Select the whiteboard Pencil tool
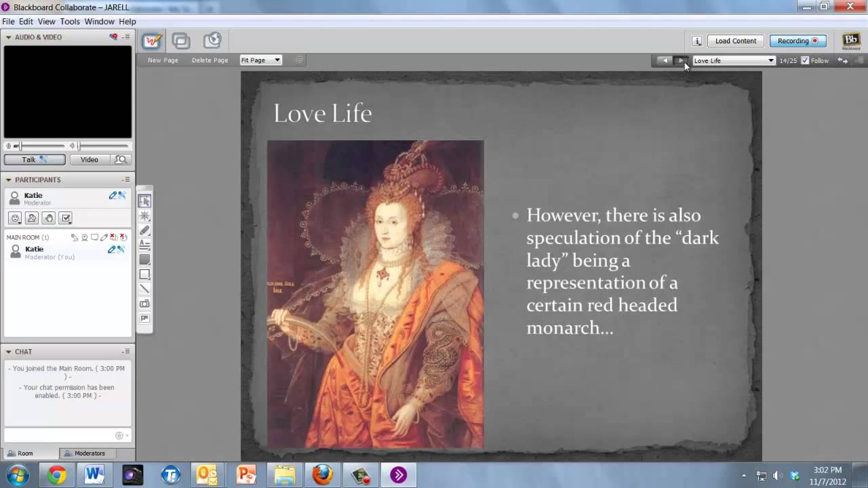 [144, 230]
